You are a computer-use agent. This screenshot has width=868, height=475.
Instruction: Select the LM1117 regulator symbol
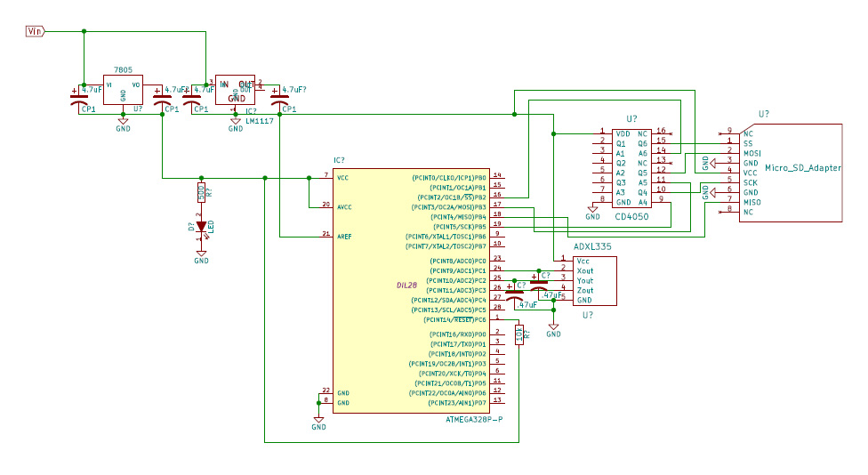pos(236,90)
